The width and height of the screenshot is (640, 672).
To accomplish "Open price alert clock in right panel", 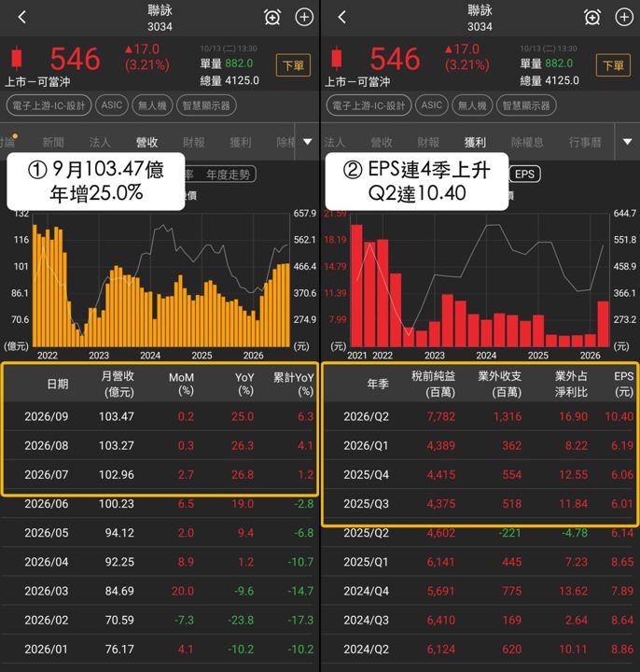I will tap(592, 18).
